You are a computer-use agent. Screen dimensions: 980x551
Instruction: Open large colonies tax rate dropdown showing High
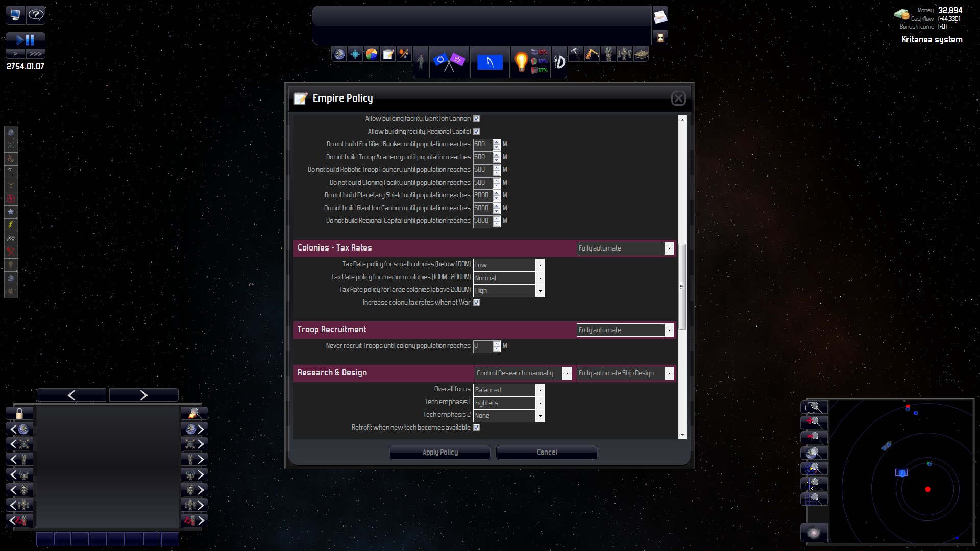pyautogui.click(x=508, y=290)
